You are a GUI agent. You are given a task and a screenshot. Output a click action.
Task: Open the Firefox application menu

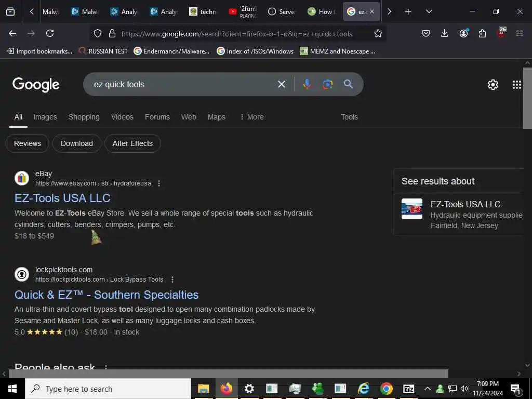coord(520,33)
